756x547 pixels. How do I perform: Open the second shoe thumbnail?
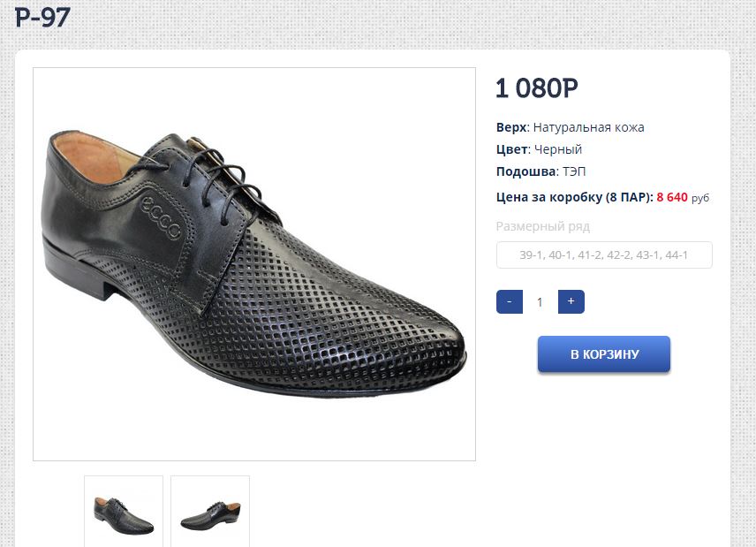210,512
